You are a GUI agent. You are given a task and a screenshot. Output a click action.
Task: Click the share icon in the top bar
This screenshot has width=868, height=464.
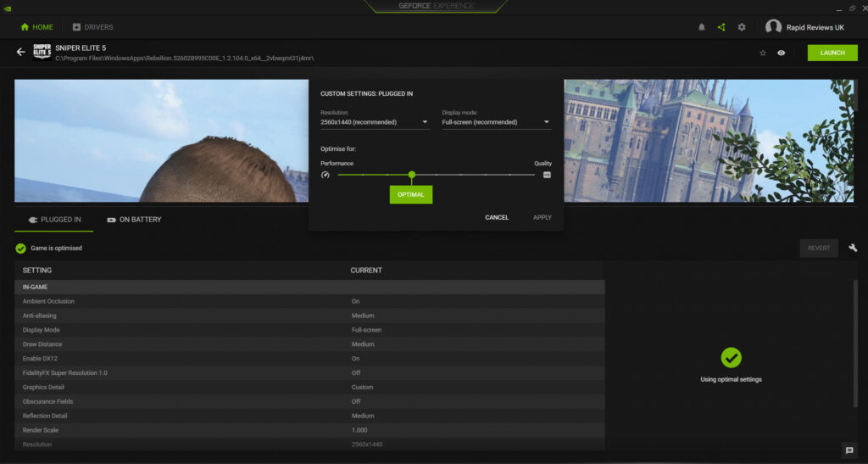(x=721, y=27)
